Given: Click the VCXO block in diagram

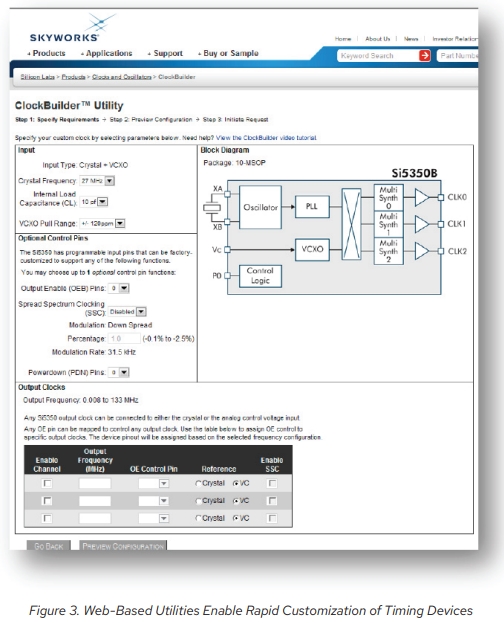Looking at the screenshot, I should click(x=312, y=249).
